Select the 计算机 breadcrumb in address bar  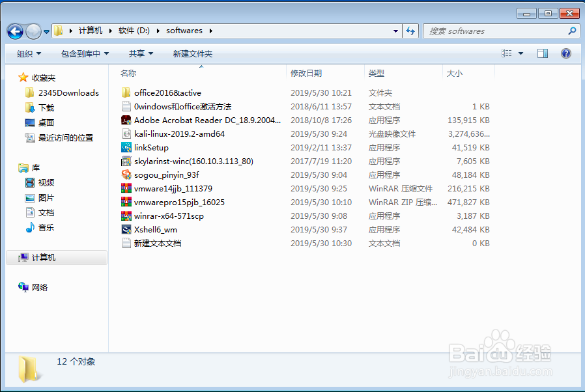[91, 31]
